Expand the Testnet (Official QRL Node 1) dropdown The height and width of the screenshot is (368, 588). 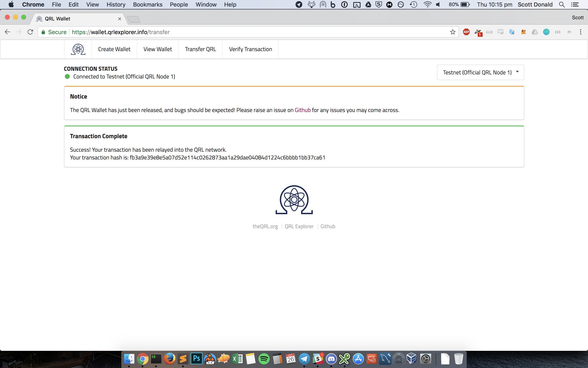(480, 72)
